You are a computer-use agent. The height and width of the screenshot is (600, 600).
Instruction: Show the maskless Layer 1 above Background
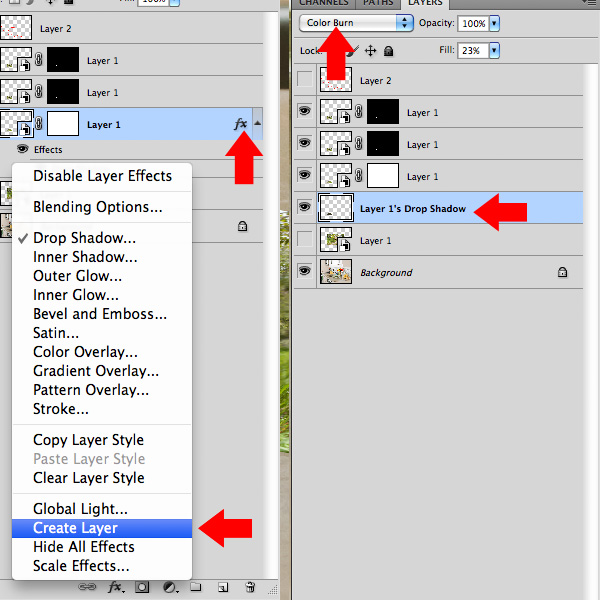coord(305,239)
